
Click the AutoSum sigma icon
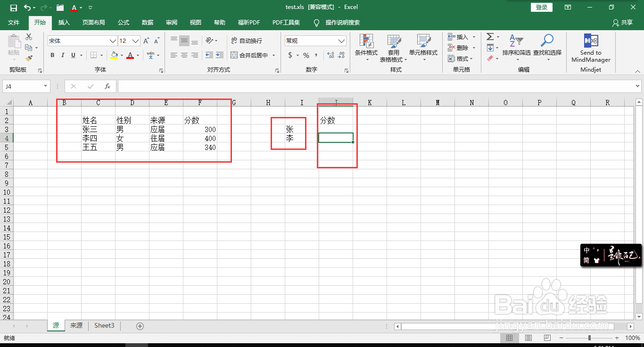point(490,37)
